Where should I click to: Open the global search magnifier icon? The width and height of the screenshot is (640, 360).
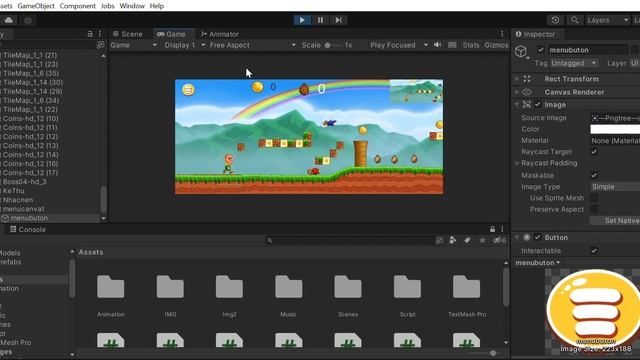(x=575, y=20)
